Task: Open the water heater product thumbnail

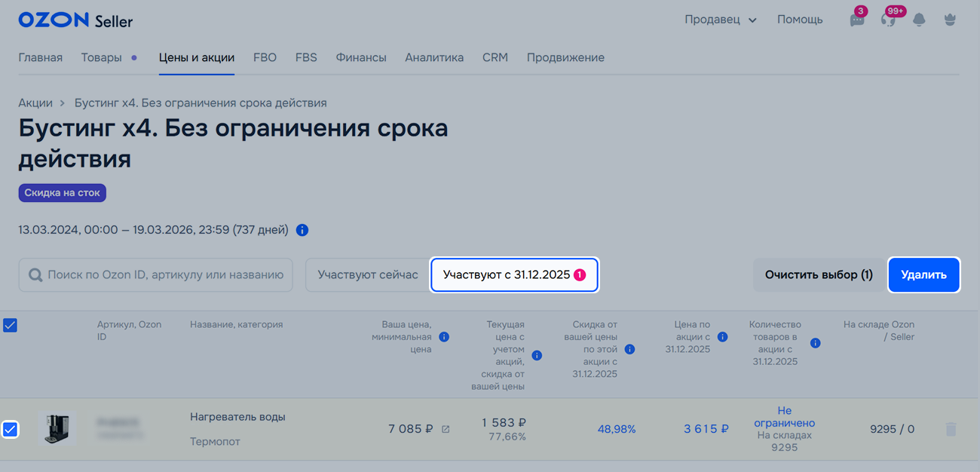Action: 57,429
